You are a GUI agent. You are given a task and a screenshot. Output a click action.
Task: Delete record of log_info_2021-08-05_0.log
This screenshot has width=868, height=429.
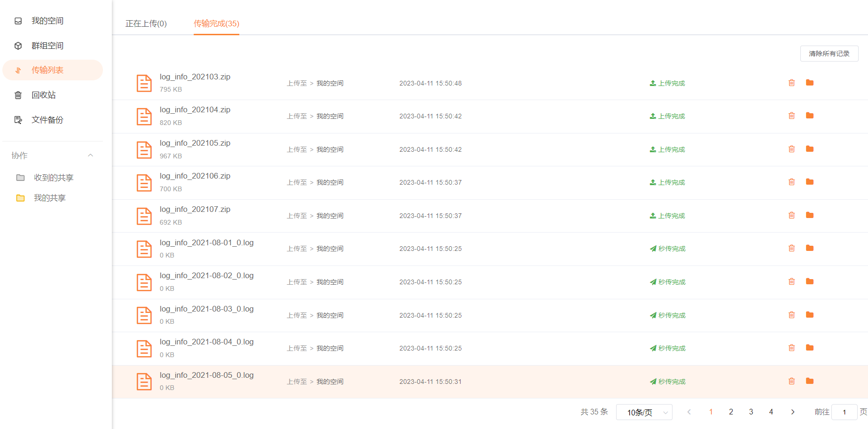[x=791, y=381]
